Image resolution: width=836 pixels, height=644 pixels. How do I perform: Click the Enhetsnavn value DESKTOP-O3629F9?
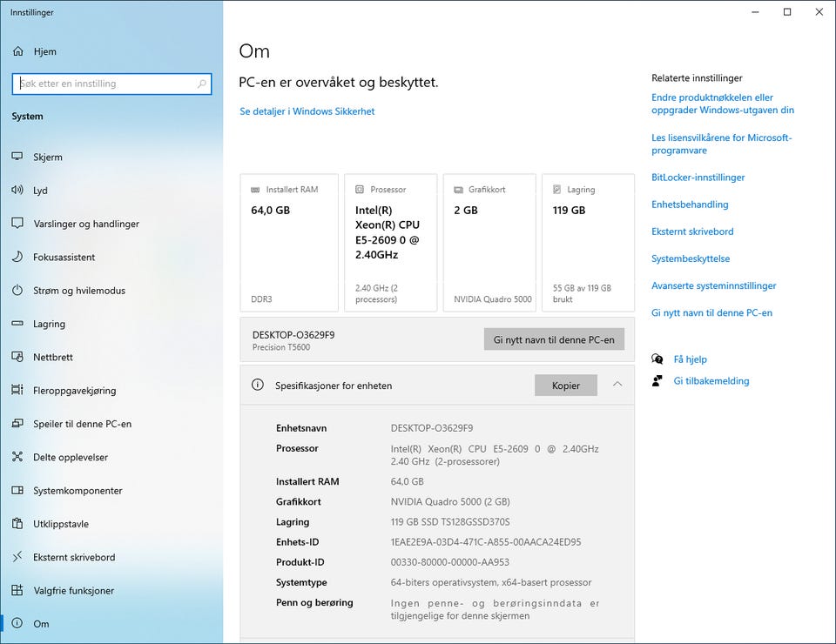431,428
